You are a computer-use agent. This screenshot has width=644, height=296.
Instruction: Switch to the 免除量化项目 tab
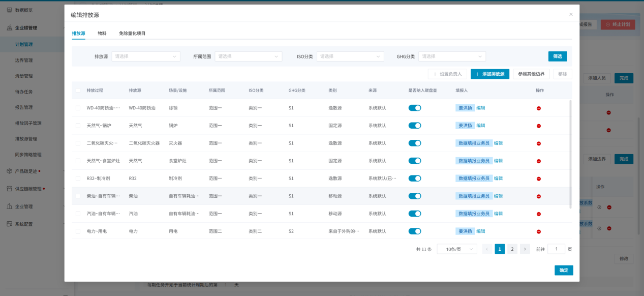(132, 34)
